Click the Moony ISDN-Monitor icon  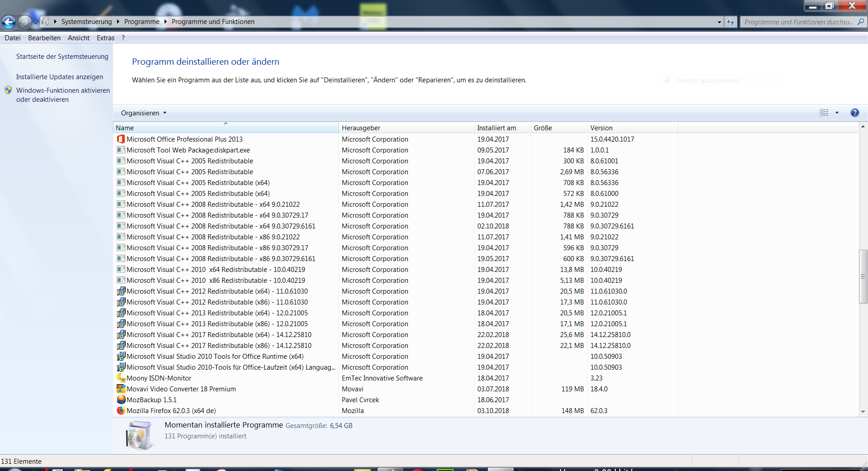[121, 378]
